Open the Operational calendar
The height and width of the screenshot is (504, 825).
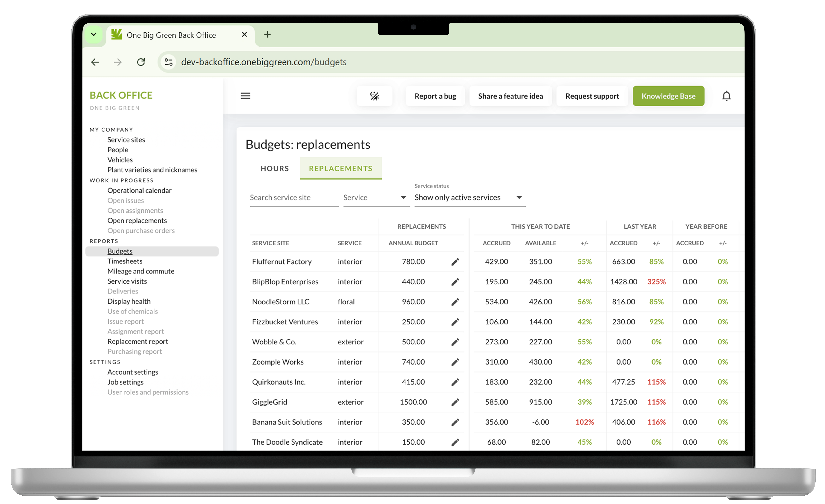pyautogui.click(x=139, y=190)
